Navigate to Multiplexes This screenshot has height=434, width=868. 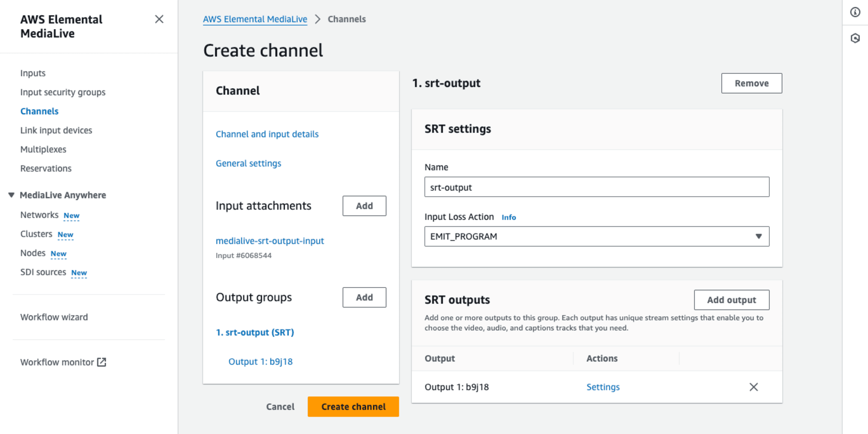43,149
